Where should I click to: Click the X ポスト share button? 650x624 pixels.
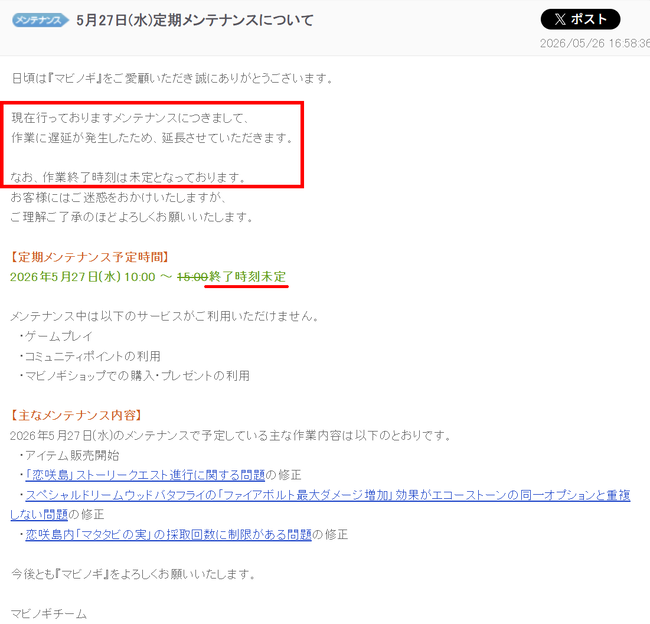[x=580, y=19]
